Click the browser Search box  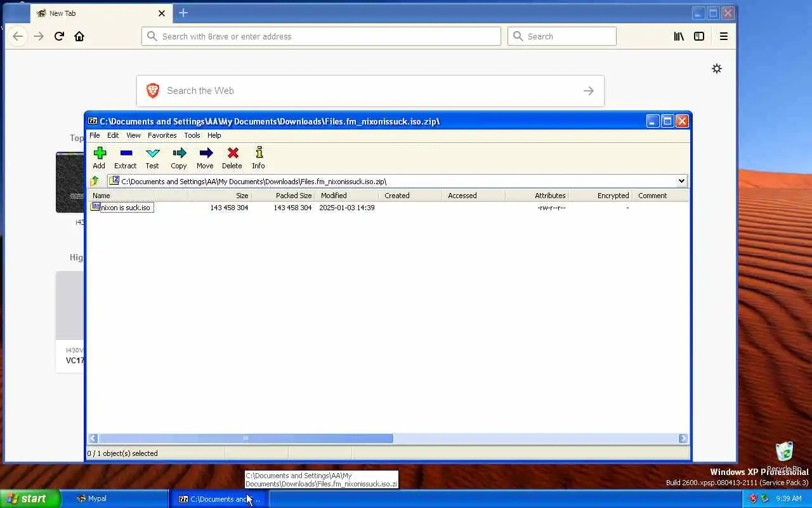click(561, 36)
